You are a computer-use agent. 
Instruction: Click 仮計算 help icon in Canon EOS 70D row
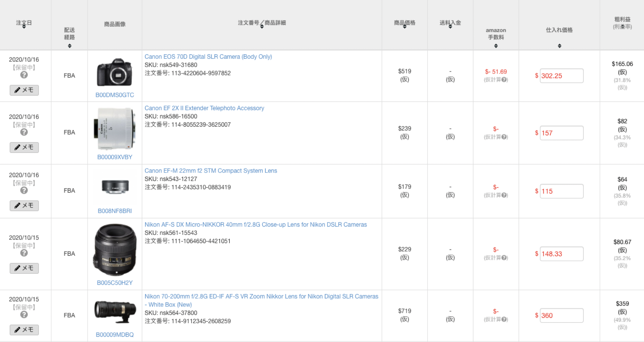pos(504,80)
